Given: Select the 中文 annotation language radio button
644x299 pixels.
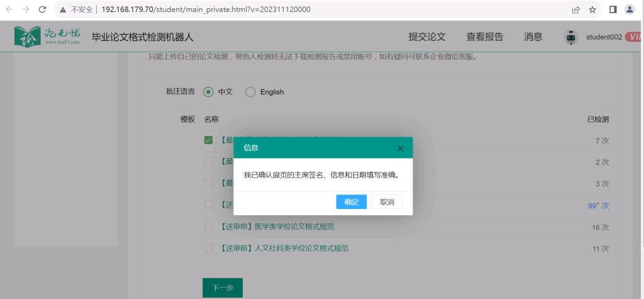Looking at the screenshot, I should (209, 92).
